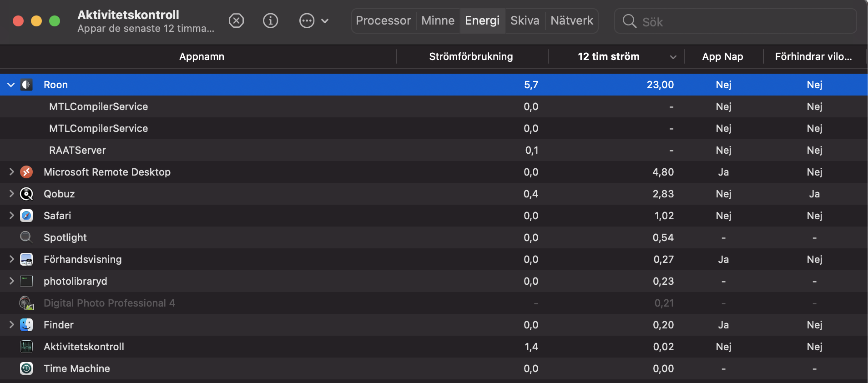Sort by App Nap column header
This screenshot has width=868, height=383.
[x=722, y=57]
